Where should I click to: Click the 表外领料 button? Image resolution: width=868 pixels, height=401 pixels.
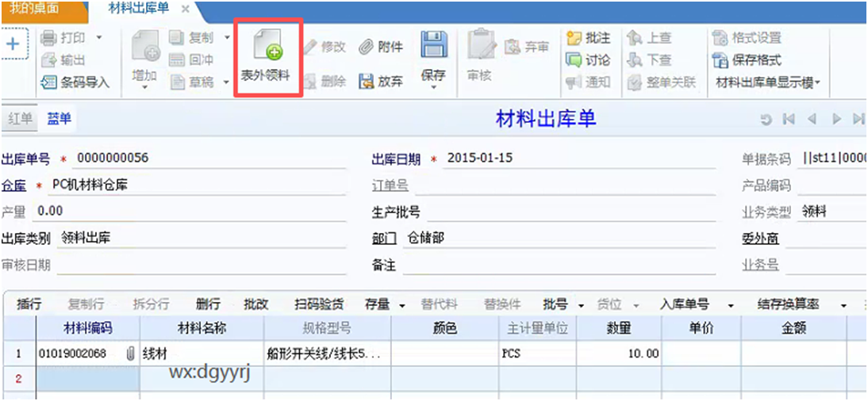[x=268, y=58]
